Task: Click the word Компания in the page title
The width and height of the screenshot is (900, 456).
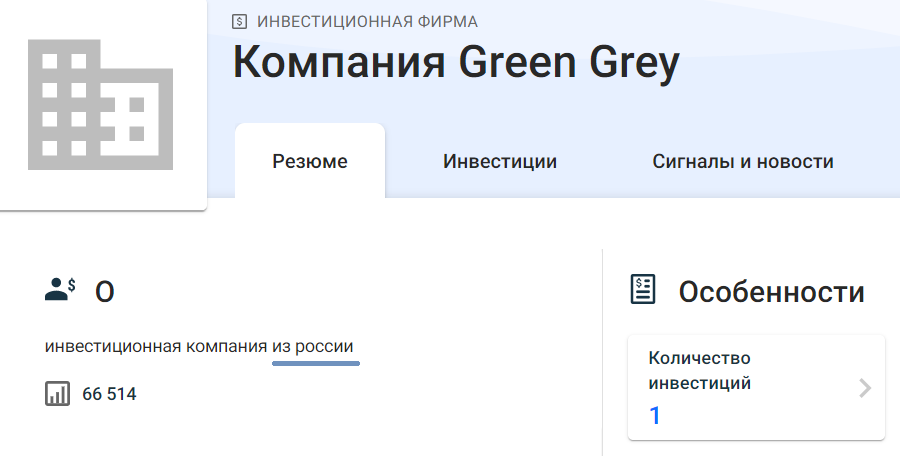Action: [339, 64]
